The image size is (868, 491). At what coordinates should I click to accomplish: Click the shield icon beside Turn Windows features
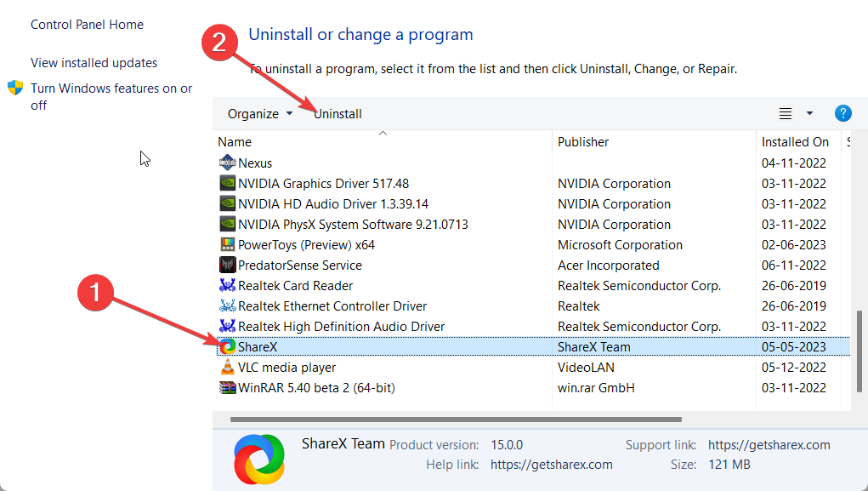[x=15, y=88]
